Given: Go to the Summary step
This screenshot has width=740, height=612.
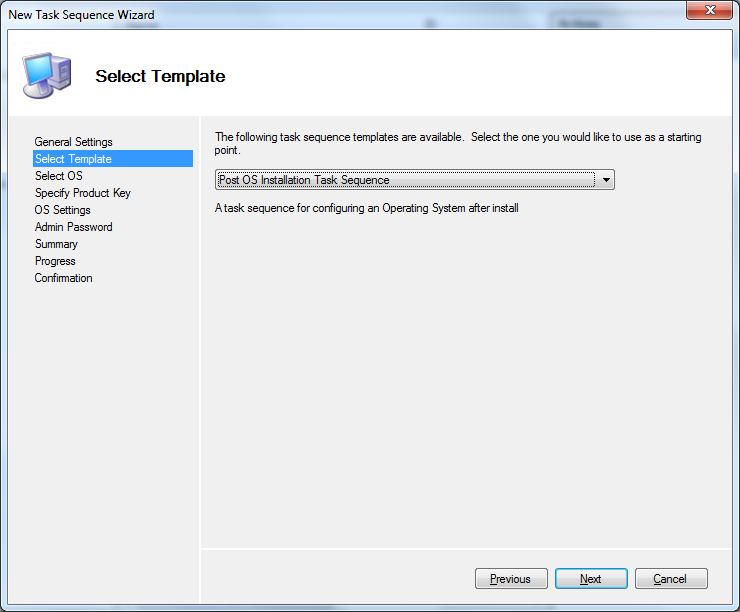Looking at the screenshot, I should click(x=56, y=244).
